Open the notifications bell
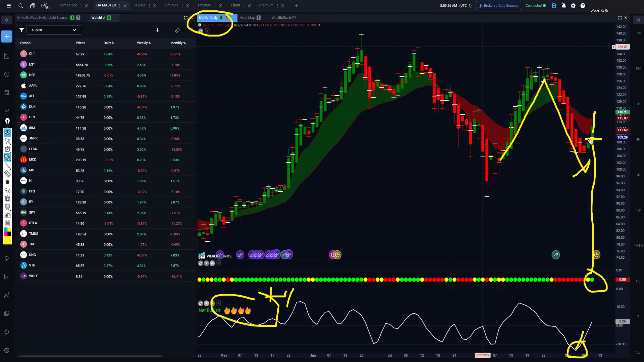This screenshot has width=644, height=362. click(564, 6)
